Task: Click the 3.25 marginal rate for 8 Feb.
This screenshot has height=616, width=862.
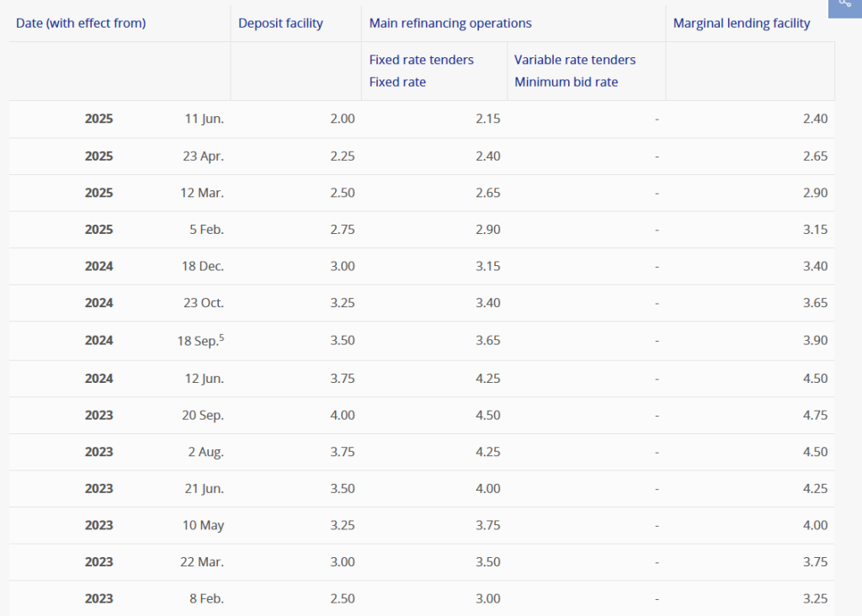Action: tap(815, 598)
